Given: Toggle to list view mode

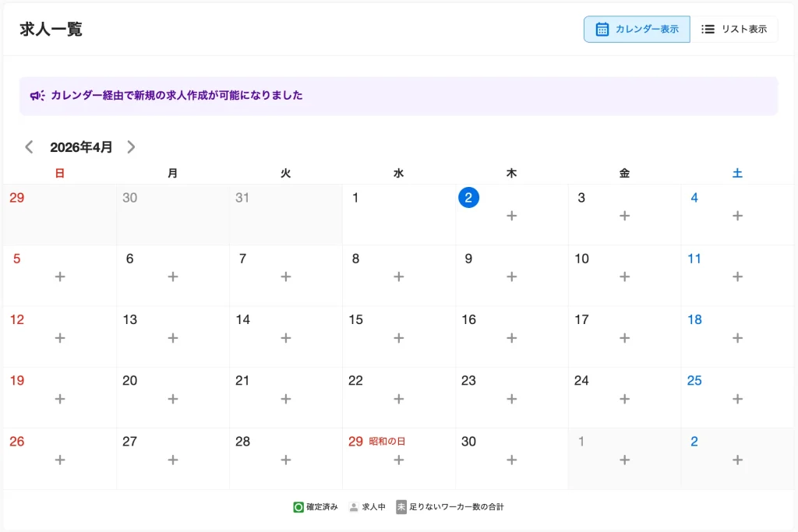Looking at the screenshot, I should tap(735, 29).
